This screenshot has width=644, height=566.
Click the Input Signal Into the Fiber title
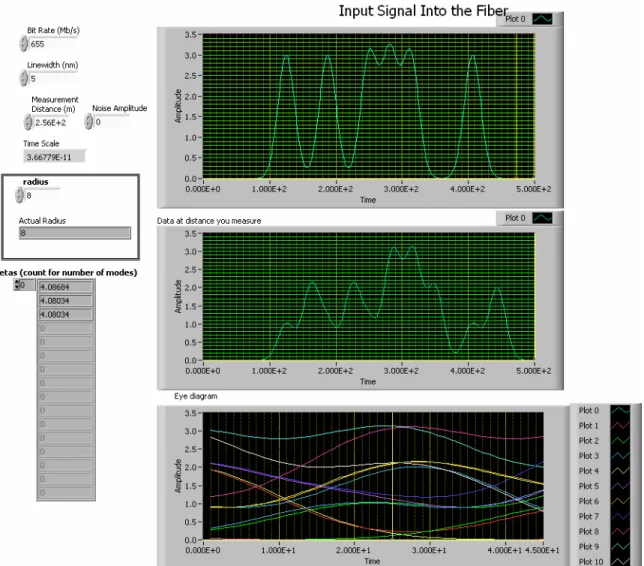pos(423,11)
